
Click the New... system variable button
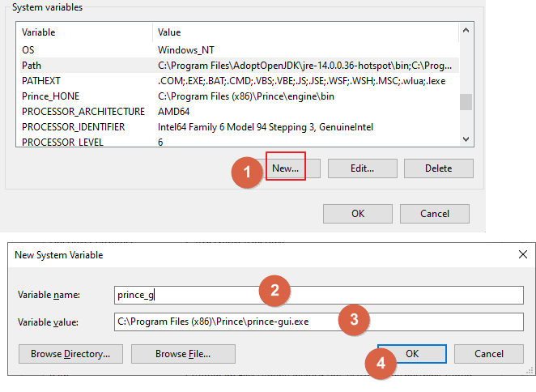click(286, 168)
